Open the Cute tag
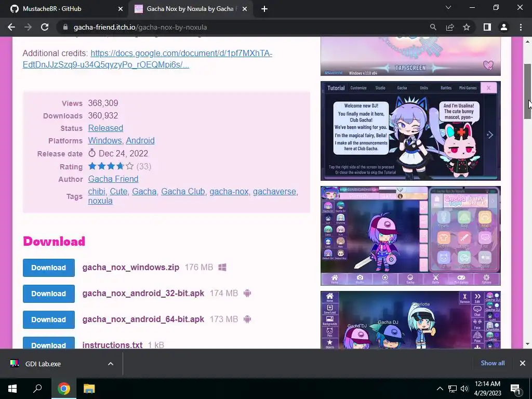Image resolution: width=532 pixels, height=399 pixels. [118, 191]
